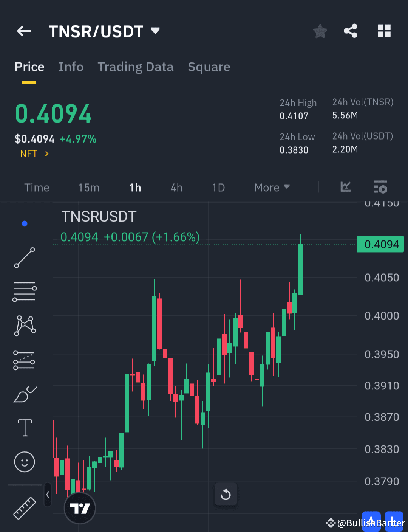Open the XABCD pattern drawing tool
The image size is (408, 532).
(24, 325)
